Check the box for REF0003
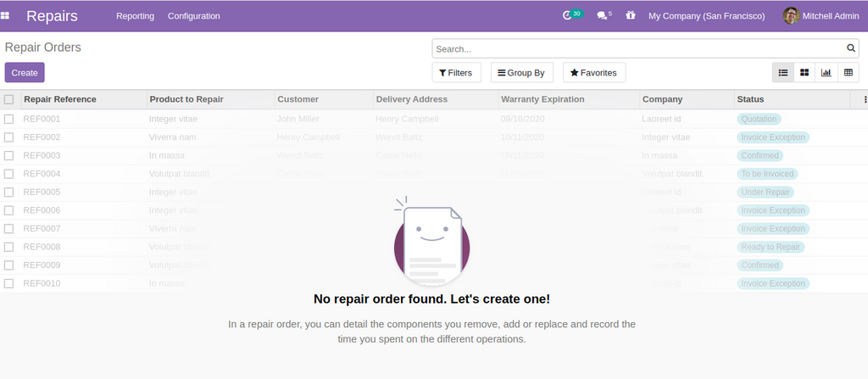 [8, 155]
